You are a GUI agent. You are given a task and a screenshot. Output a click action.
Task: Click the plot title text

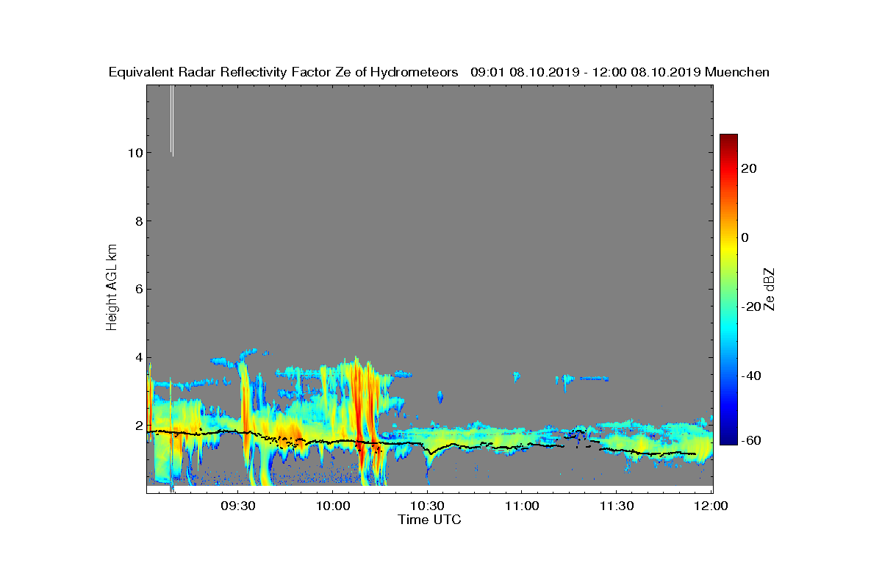point(439,72)
